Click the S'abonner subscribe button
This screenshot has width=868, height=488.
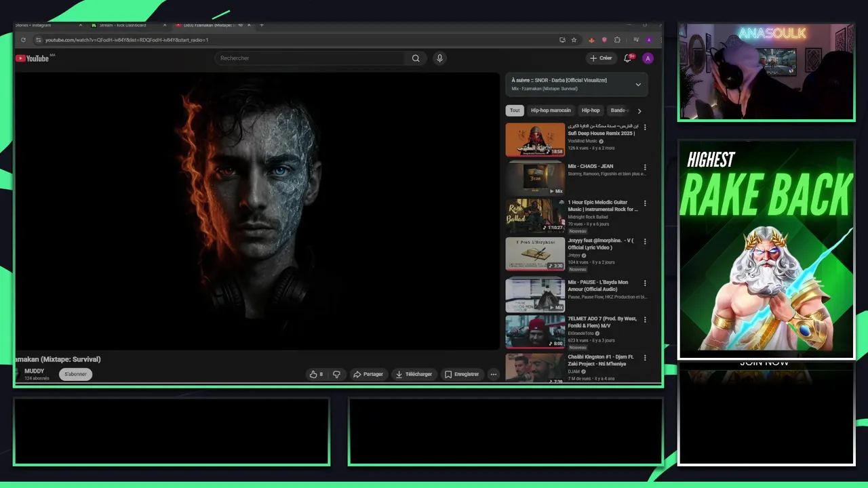click(x=75, y=374)
